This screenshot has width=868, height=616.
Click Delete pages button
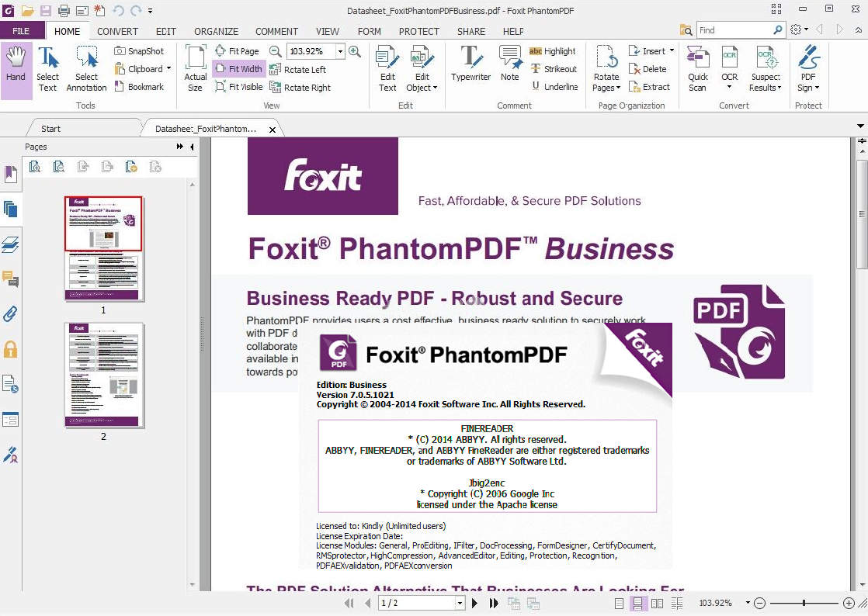coord(648,69)
